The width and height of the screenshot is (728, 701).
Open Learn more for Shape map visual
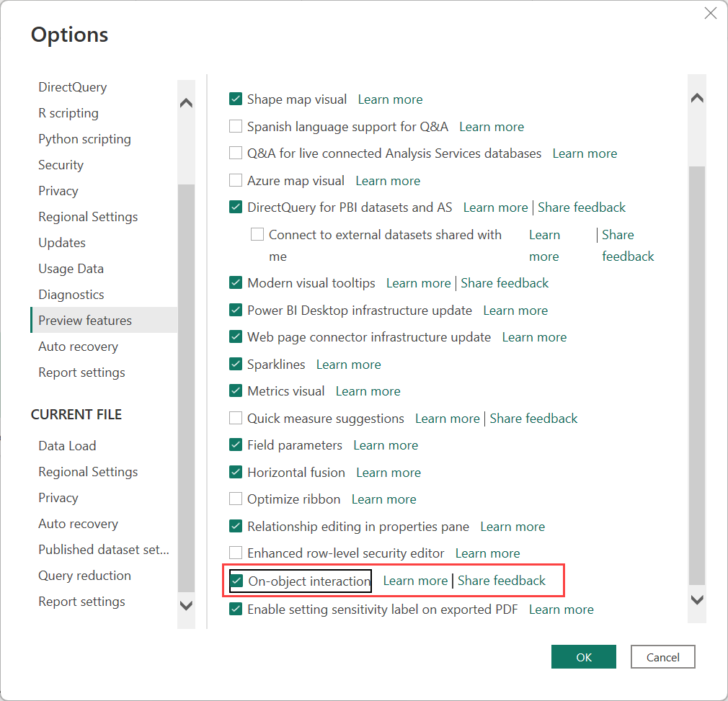(x=390, y=99)
